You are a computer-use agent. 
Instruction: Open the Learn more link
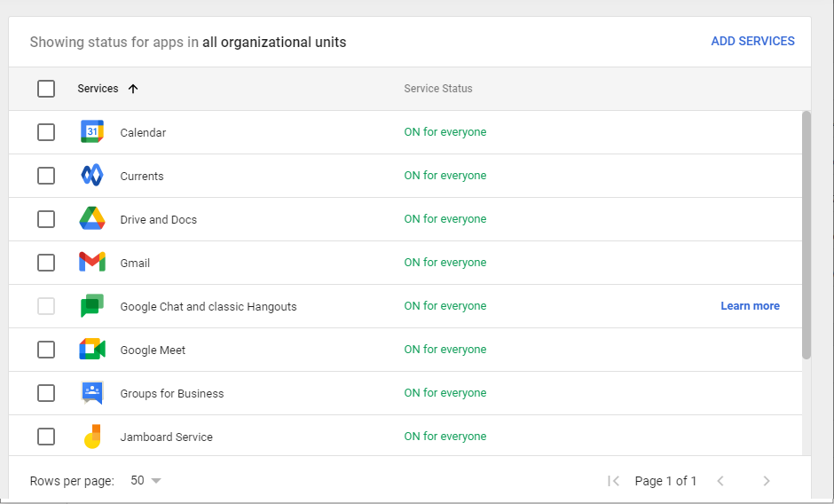pos(750,306)
